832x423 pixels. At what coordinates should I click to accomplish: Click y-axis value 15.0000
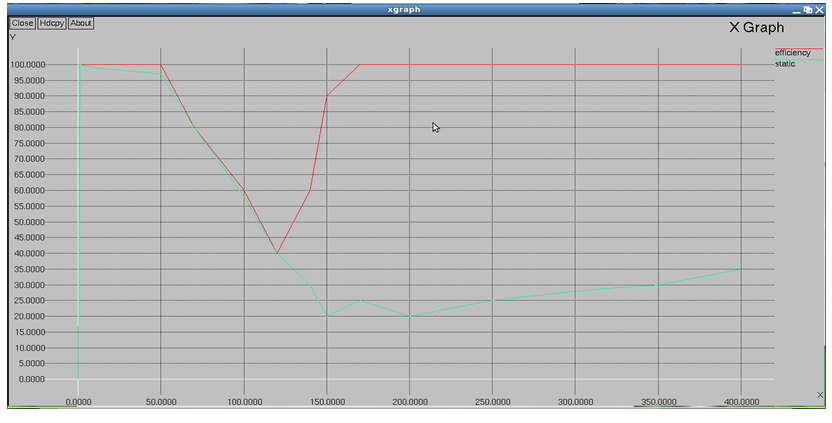[28, 332]
